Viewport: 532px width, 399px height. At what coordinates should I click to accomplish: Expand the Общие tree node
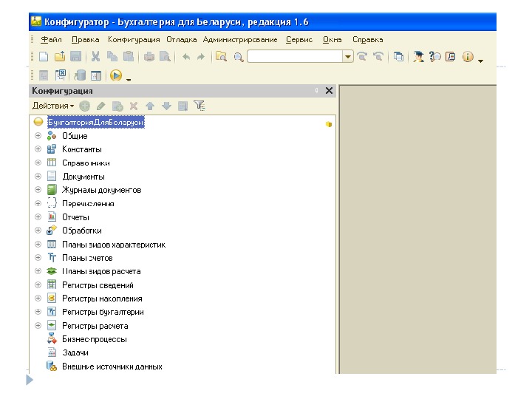tap(38, 136)
